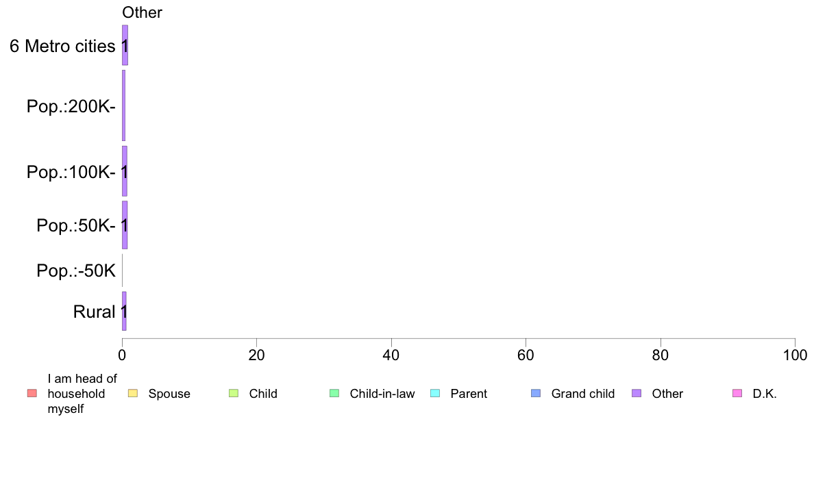Click the yellow Spouse legend swatch
This screenshot has width=814, height=504.
coord(133,393)
